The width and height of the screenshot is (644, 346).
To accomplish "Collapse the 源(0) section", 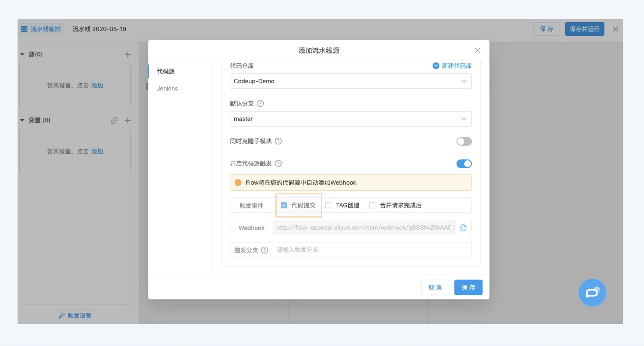I will [x=22, y=54].
